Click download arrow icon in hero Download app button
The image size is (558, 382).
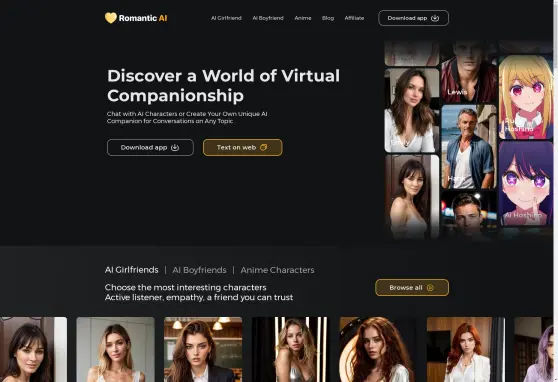175,147
